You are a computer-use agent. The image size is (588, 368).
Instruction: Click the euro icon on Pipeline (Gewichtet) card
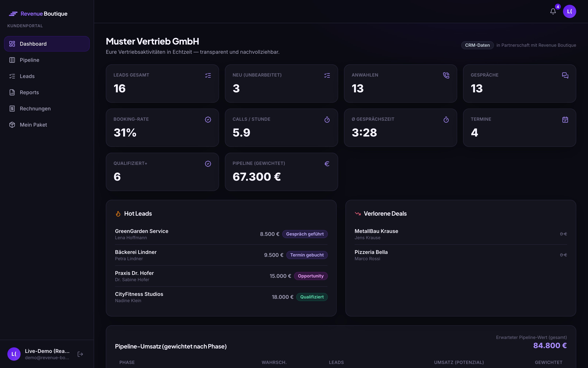pos(327,164)
